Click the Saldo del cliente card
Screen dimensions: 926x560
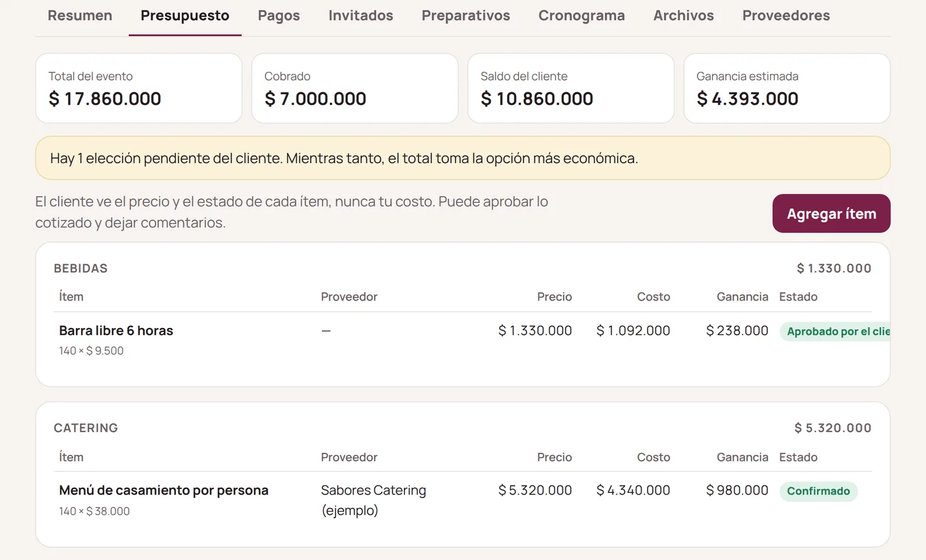571,88
